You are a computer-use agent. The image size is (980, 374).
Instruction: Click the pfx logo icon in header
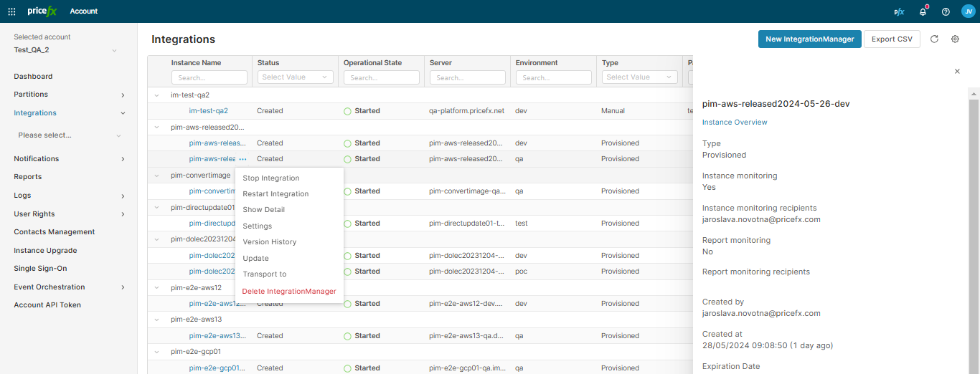point(899,11)
